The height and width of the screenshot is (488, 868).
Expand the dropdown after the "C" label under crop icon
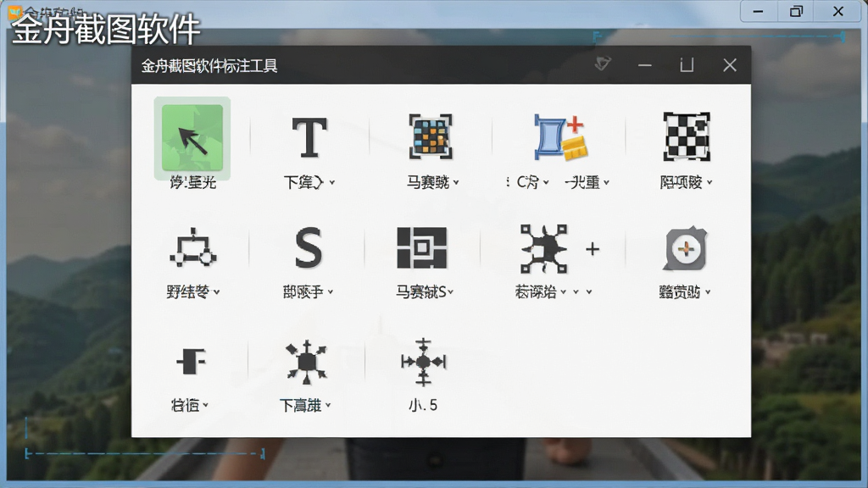(x=546, y=182)
